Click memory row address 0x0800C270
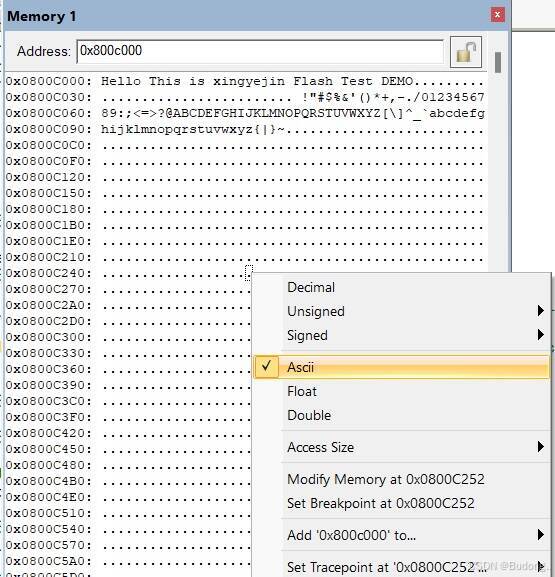555x577 pixels. (x=48, y=289)
